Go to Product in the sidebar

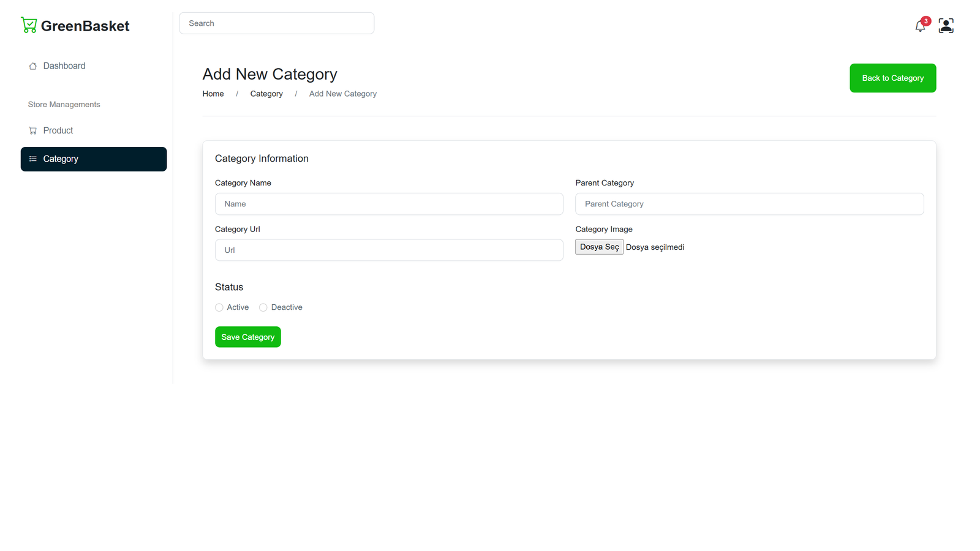(x=58, y=131)
